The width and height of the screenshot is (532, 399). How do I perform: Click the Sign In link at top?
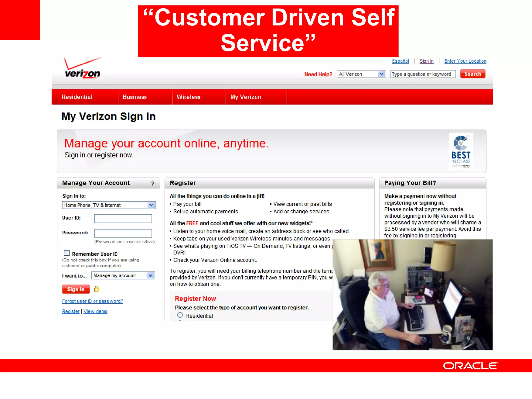click(x=427, y=61)
